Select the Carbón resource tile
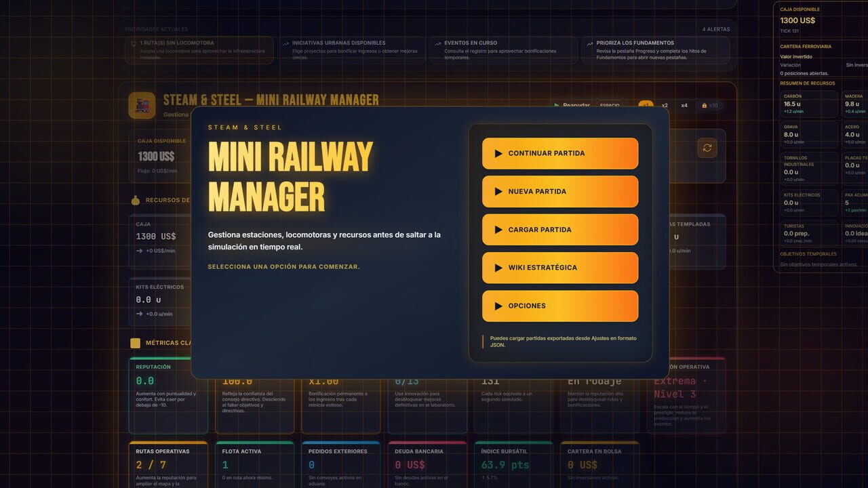The image size is (868, 488). tap(809, 104)
